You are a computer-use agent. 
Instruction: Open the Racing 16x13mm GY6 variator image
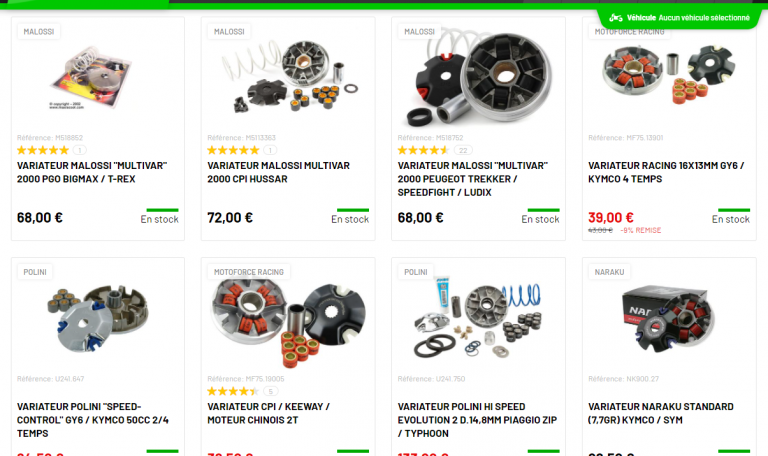(669, 73)
